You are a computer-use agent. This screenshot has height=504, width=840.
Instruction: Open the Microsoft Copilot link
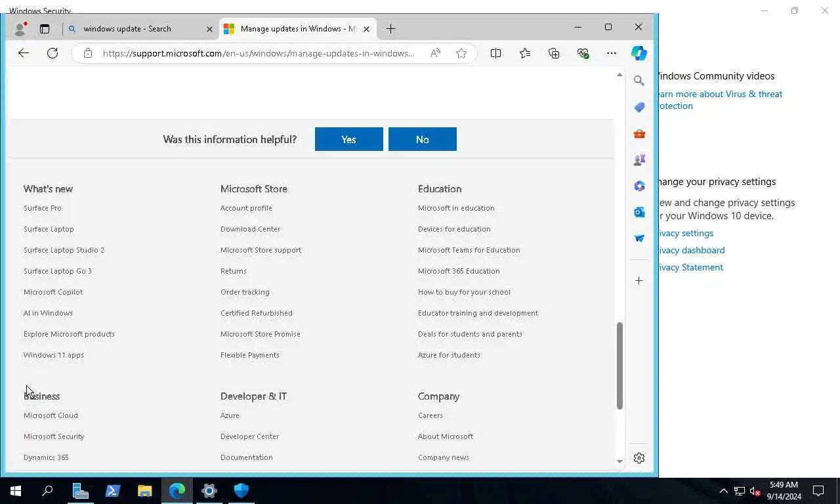pos(53,292)
